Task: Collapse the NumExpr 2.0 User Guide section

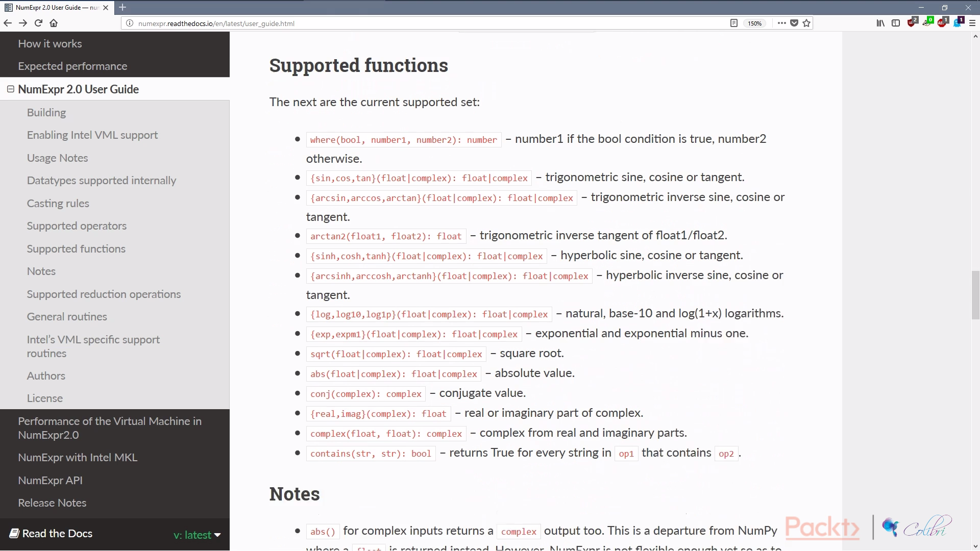Action: pyautogui.click(x=10, y=89)
